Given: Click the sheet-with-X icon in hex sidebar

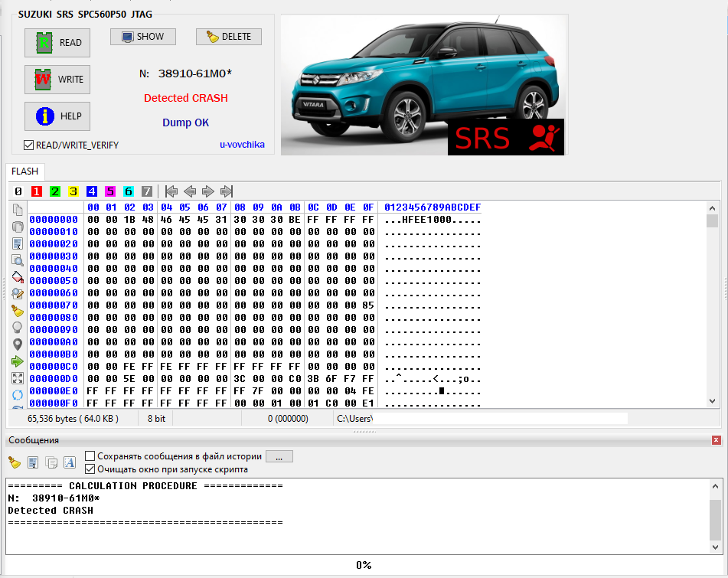Looking at the screenshot, I should pos(18,243).
